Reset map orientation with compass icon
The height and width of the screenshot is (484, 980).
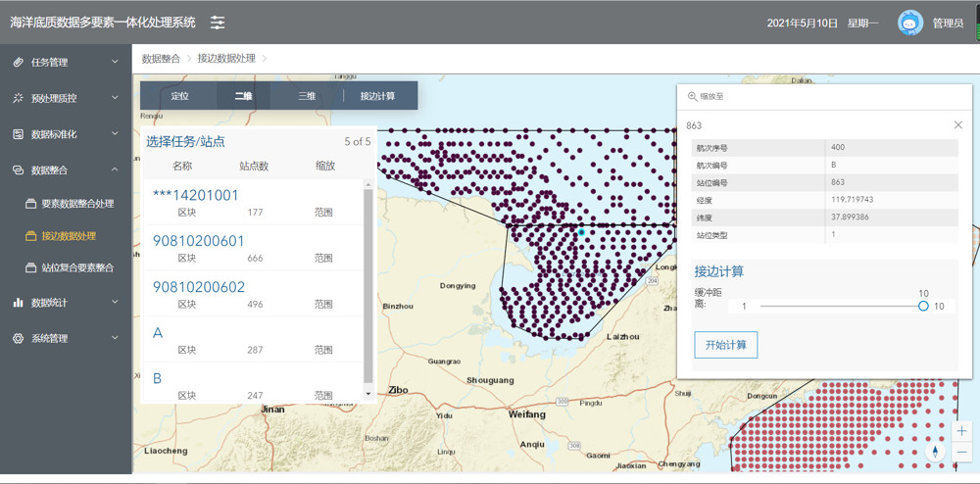point(936,452)
